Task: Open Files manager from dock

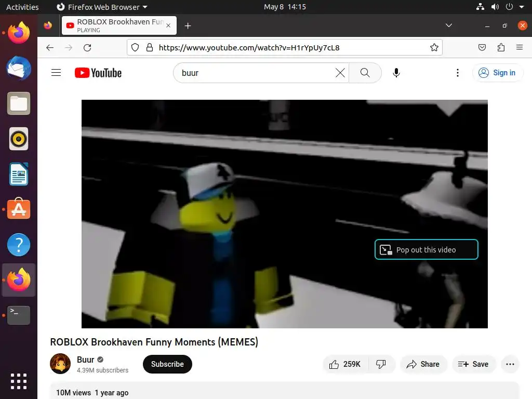Action: click(x=19, y=103)
